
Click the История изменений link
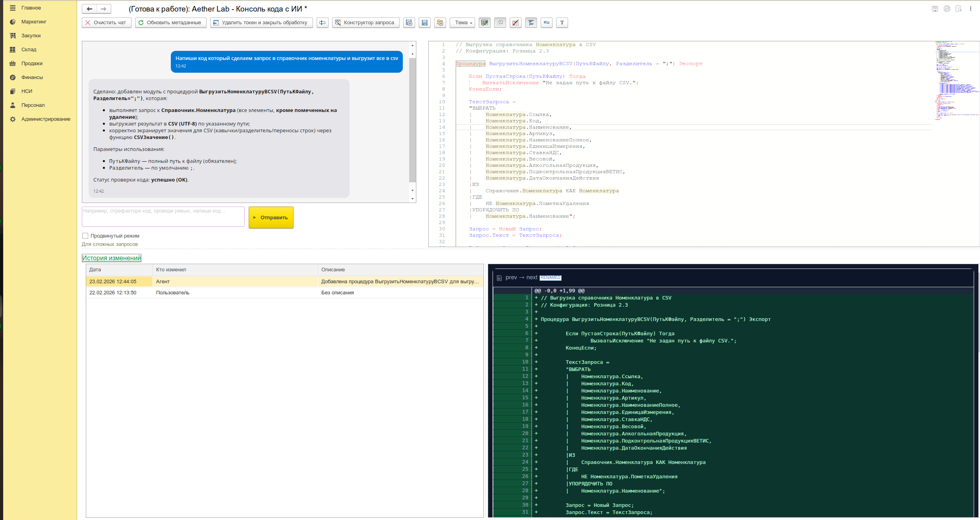111,258
